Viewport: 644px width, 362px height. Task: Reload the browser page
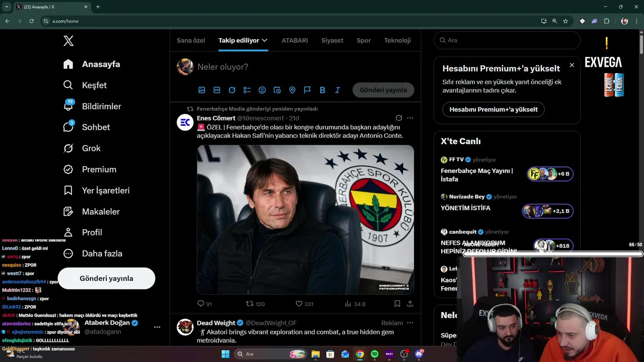tap(32, 21)
